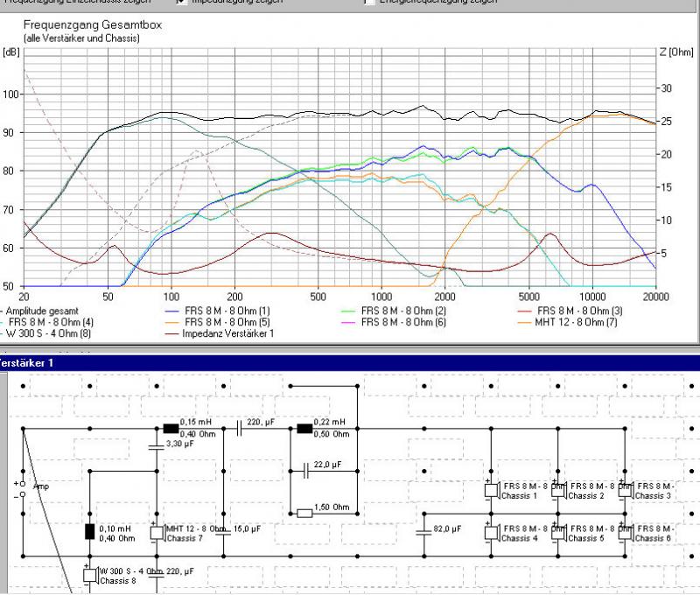700x595 pixels.
Task: Select the 82,0 µF capacitor symbol
Action: point(423,531)
